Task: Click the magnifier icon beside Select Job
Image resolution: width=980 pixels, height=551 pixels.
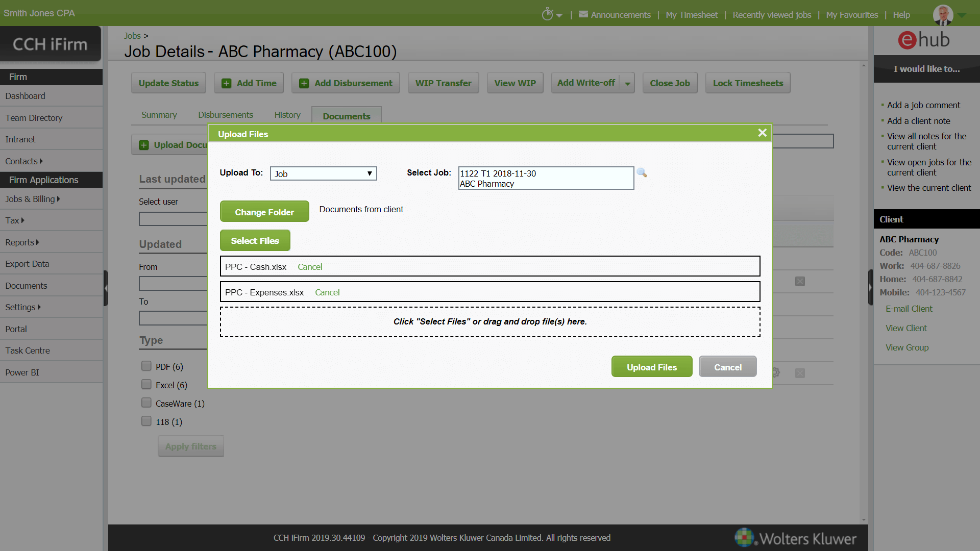Action: [x=642, y=173]
